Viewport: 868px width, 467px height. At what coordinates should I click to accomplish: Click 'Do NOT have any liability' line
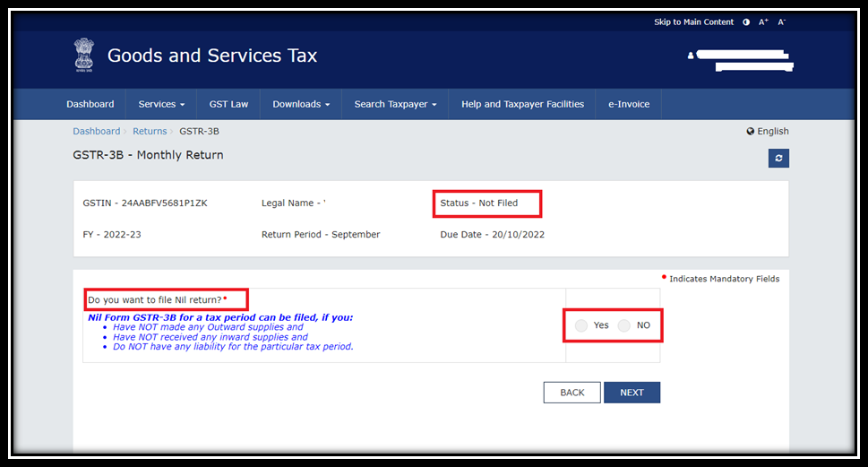(233, 347)
